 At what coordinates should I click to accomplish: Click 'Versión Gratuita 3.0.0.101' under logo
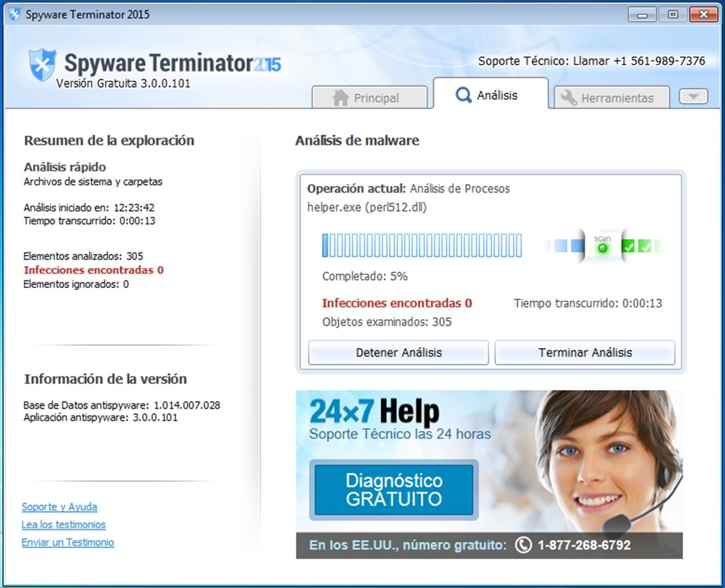[124, 83]
